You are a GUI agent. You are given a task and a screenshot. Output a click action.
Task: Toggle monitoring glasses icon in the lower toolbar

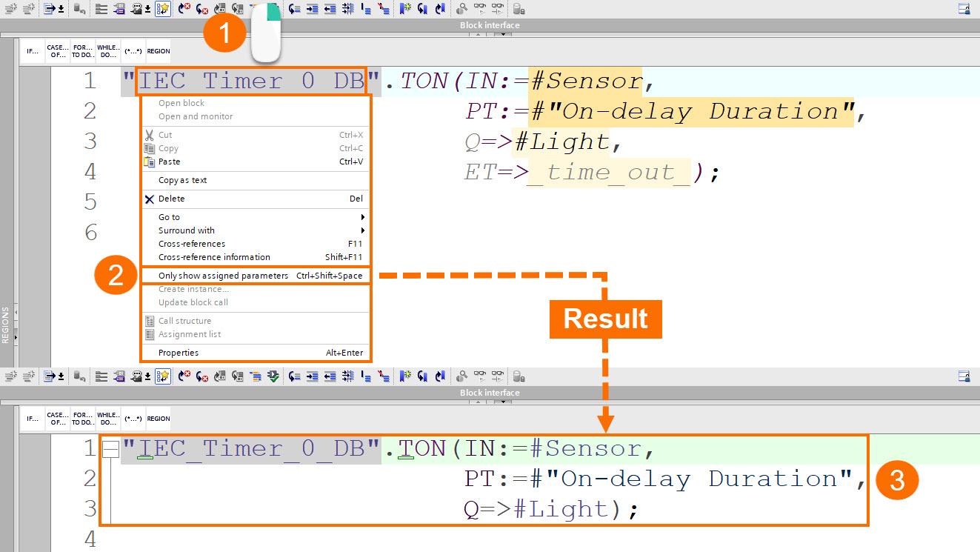click(480, 376)
